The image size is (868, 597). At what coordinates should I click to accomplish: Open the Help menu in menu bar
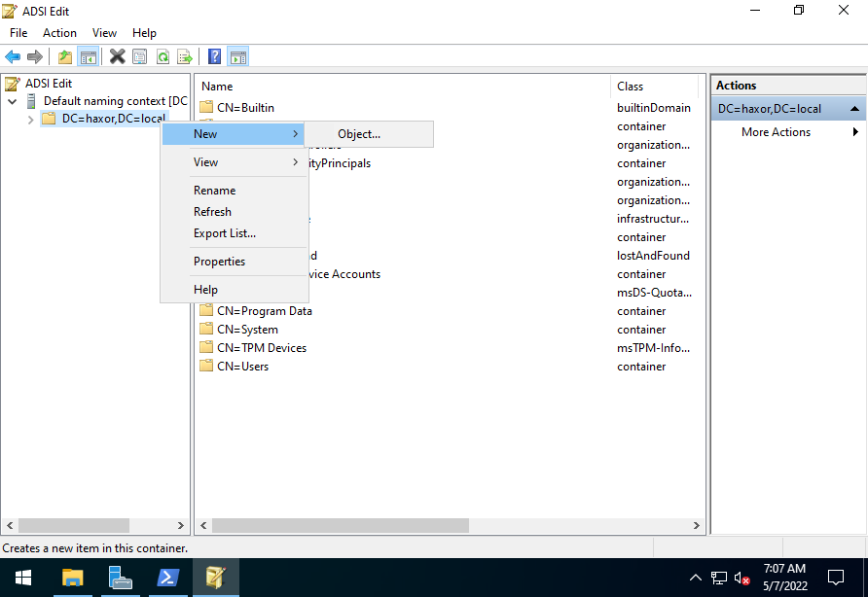point(144,33)
